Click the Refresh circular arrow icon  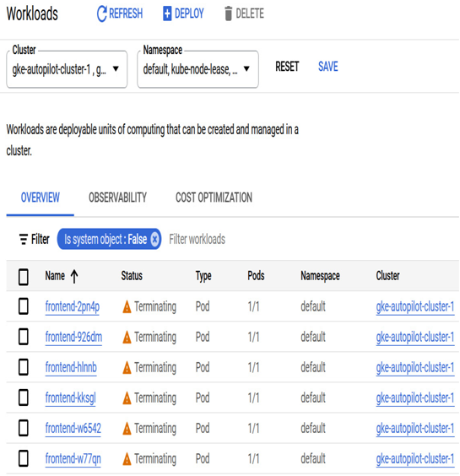(x=101, y=14)
